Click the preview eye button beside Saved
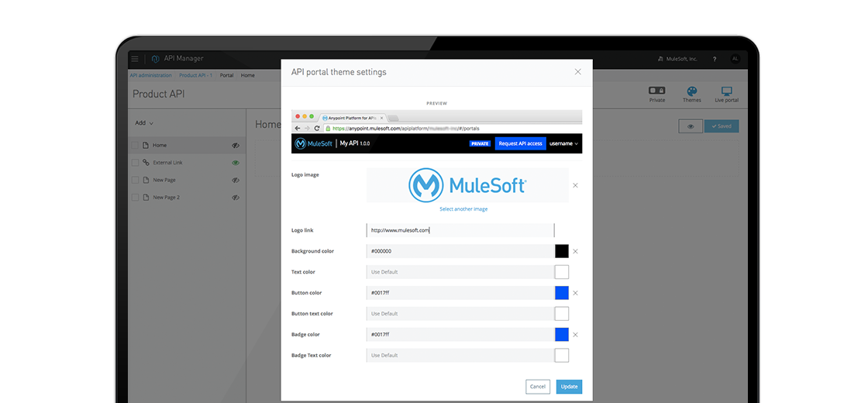Screen dimensions: 868x403 pyautogui.click(x=690, y=126)
